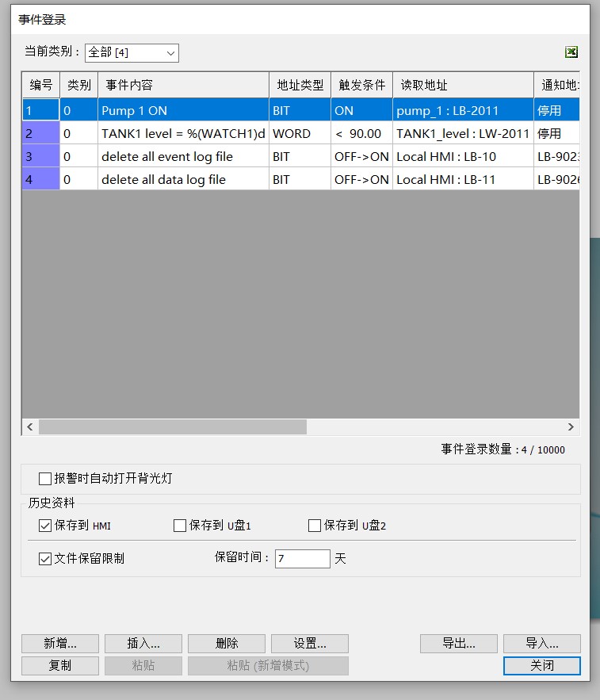Click the horizontal scrollbar right arrow

tap(571, 427)
